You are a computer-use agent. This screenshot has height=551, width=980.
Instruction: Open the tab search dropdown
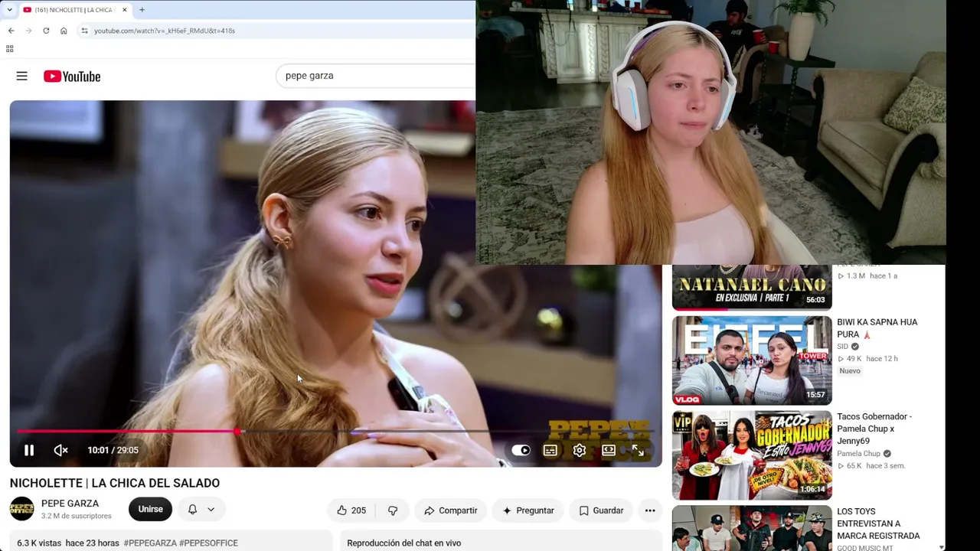pos(9,10)
